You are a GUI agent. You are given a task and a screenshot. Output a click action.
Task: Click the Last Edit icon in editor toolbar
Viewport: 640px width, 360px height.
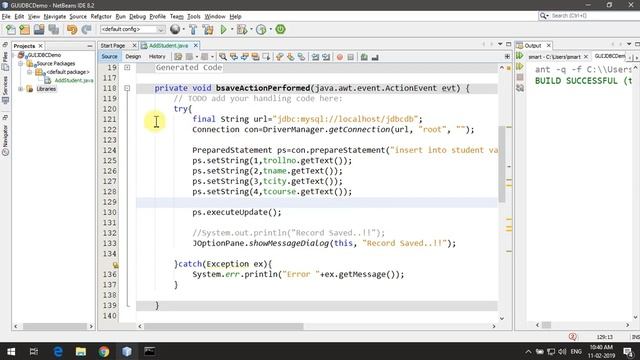point(178,57)
